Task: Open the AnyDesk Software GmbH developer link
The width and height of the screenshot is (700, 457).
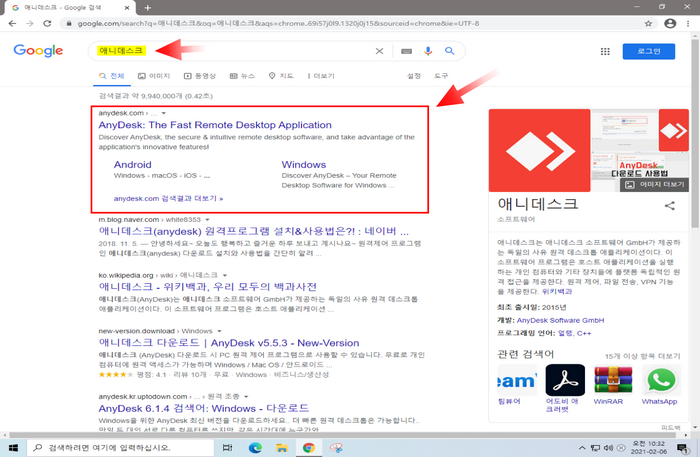Action: (560, 320)
